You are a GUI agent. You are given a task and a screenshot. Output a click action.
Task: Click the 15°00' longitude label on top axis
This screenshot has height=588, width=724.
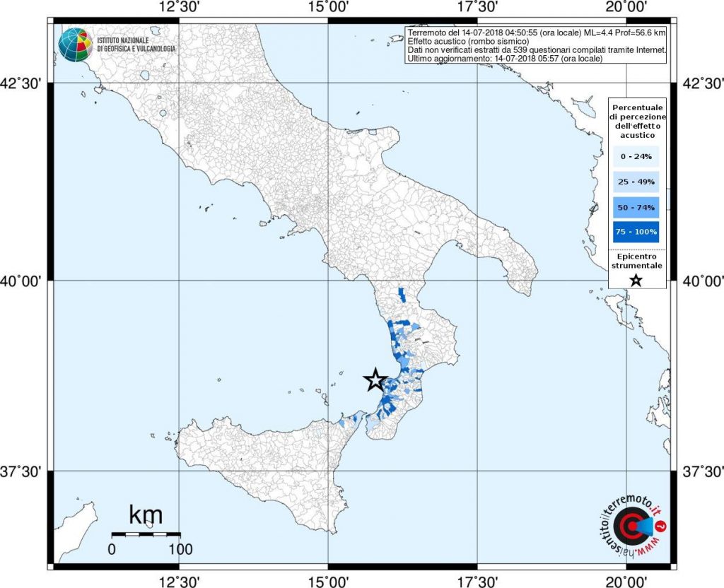[327, 8]
